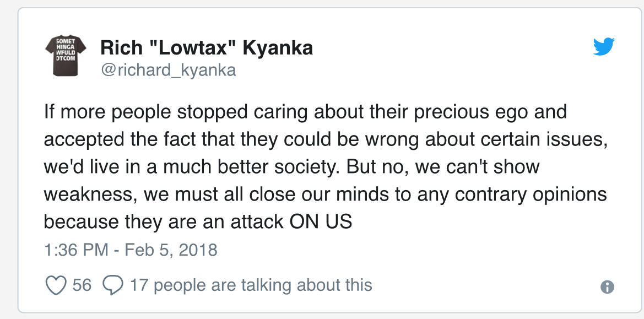Screen dimensions: 644x319
Task: Visit the @richard_kyanka handle link
Action: (x=169, y=70)
